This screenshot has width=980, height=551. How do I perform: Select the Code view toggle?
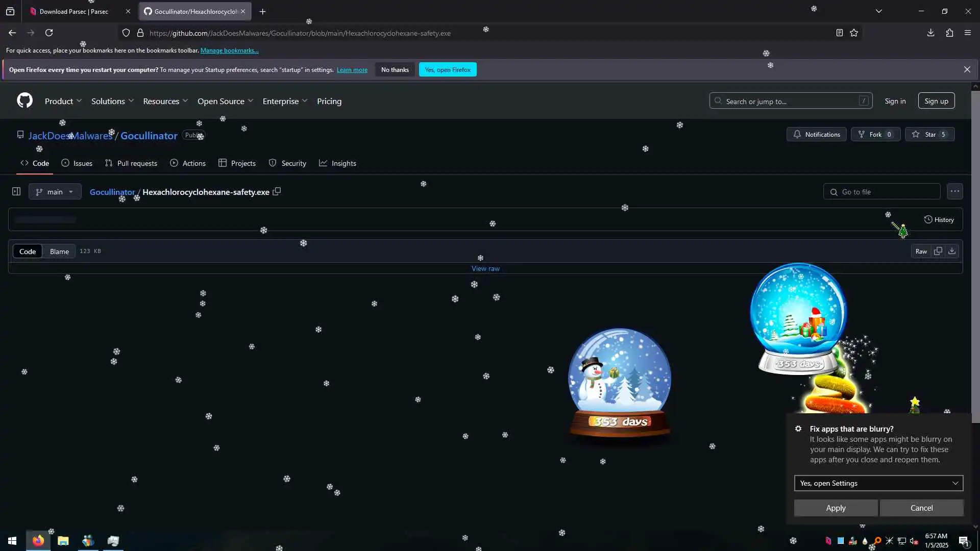28,252
